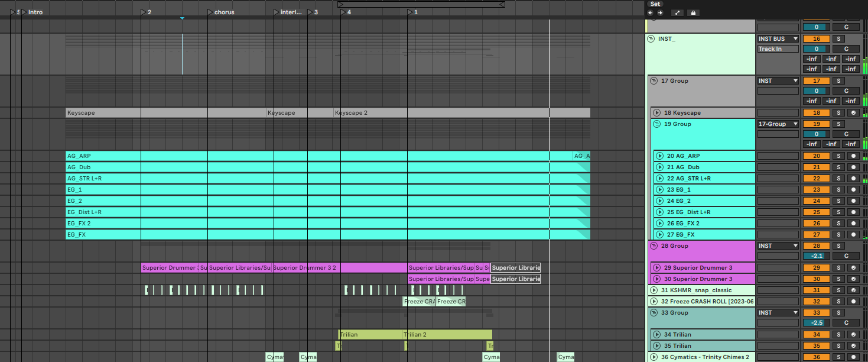Click the play icon on 34 Trilian track
This screenshot has height=362, width=868.
(x=656, y=335)
